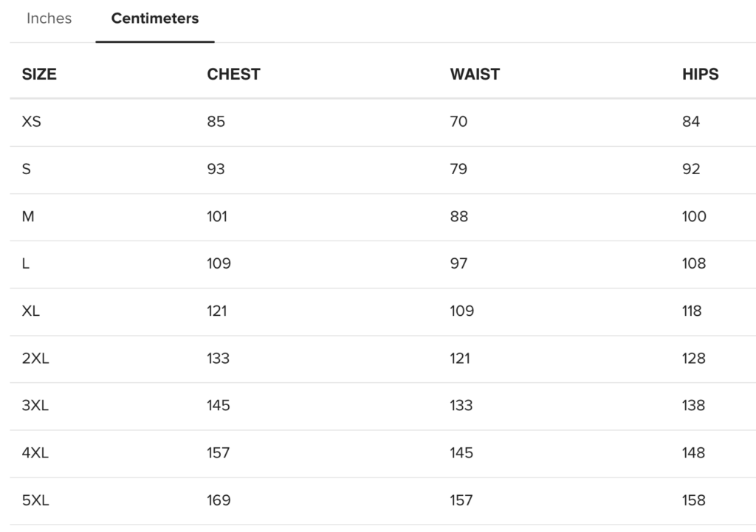Select the Centimeters tab
The width and height of the screenshot is (756, 532).
click(155, 18)
